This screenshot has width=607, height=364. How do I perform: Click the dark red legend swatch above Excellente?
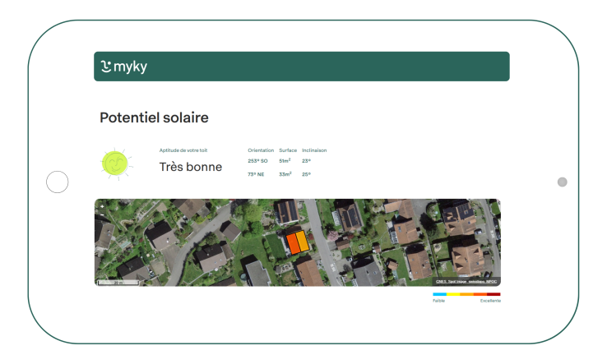point(493,294)
